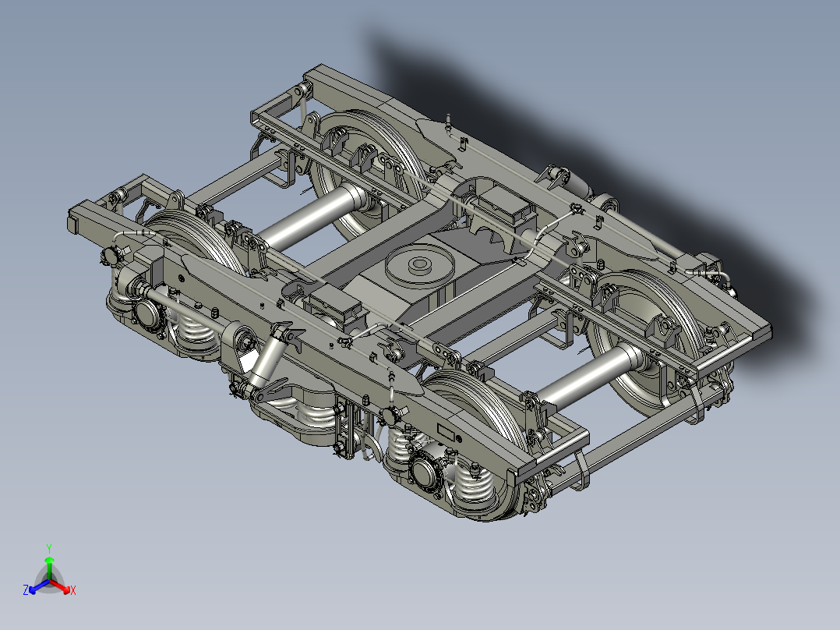Click the blue Z axis of the orientation triad
The height and width of the screenshot is (630, 840).
(37, 586)
